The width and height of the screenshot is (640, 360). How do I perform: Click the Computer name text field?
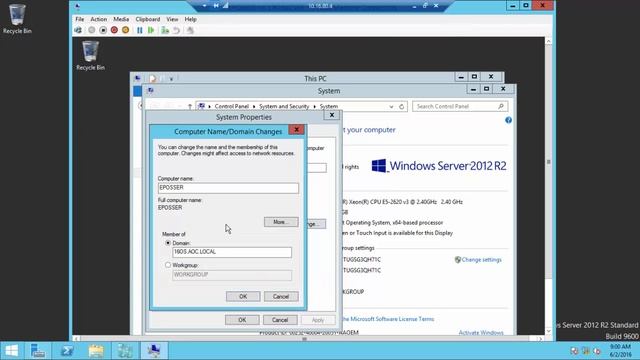(228, 188)
